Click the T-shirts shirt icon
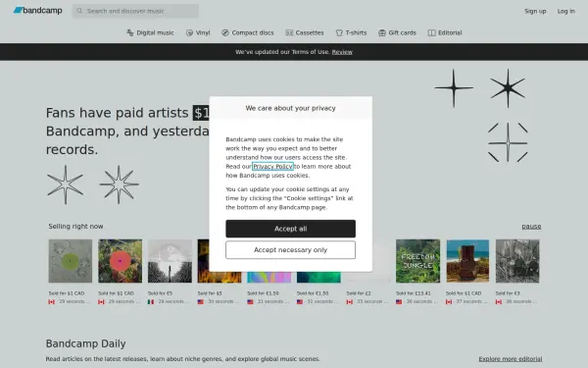This screenshot has width=588, height=368. (339, 32)
